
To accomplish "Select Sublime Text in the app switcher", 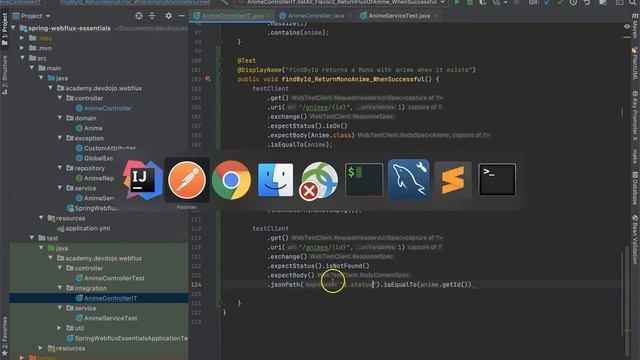I will [453, 180].
